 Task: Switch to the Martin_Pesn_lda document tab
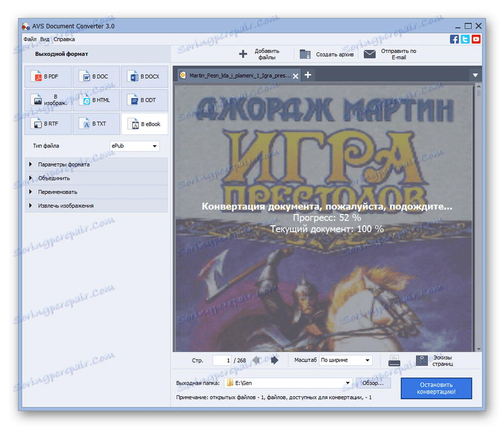pyautogui.click(x=239, y=75)
